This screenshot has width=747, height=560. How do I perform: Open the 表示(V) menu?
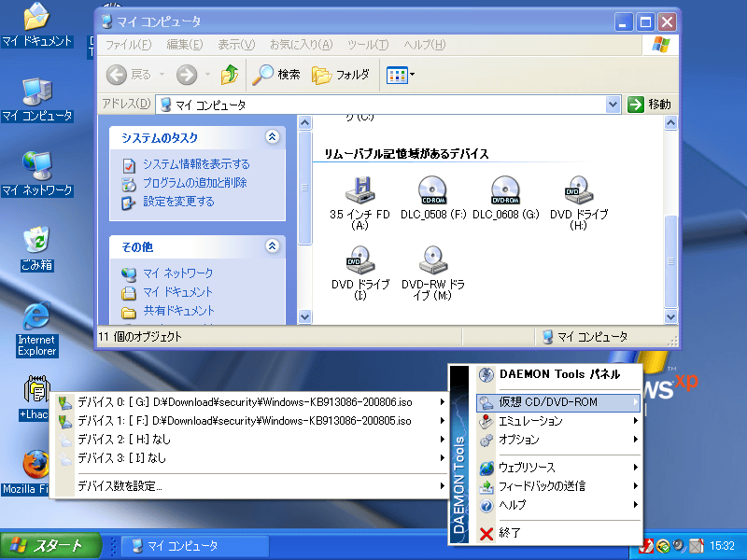236,45
